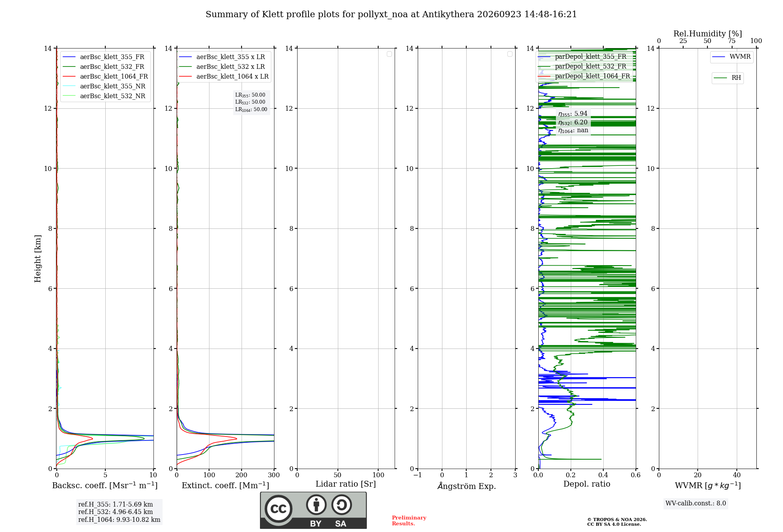Click the η355: 5.94 annotation
Viewport: 783px width, 532px height.
coord(573,114)
